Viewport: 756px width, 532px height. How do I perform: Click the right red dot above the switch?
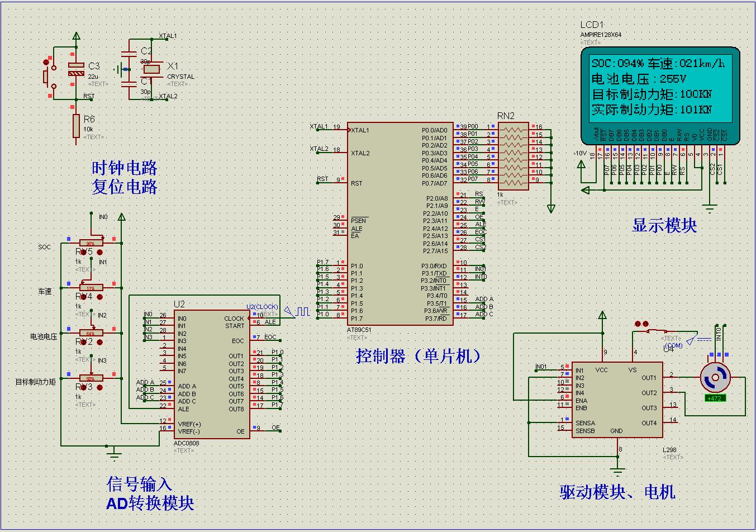pos(646,324)
